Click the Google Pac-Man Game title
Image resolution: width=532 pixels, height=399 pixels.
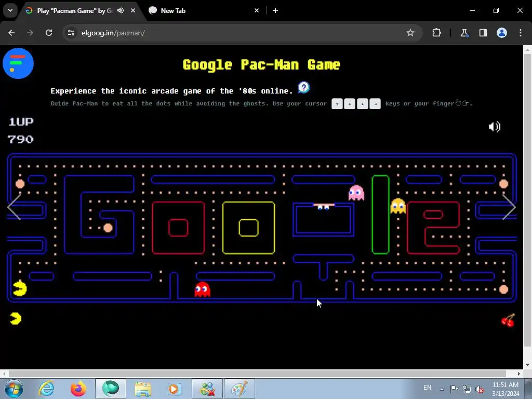pos(261,64)
